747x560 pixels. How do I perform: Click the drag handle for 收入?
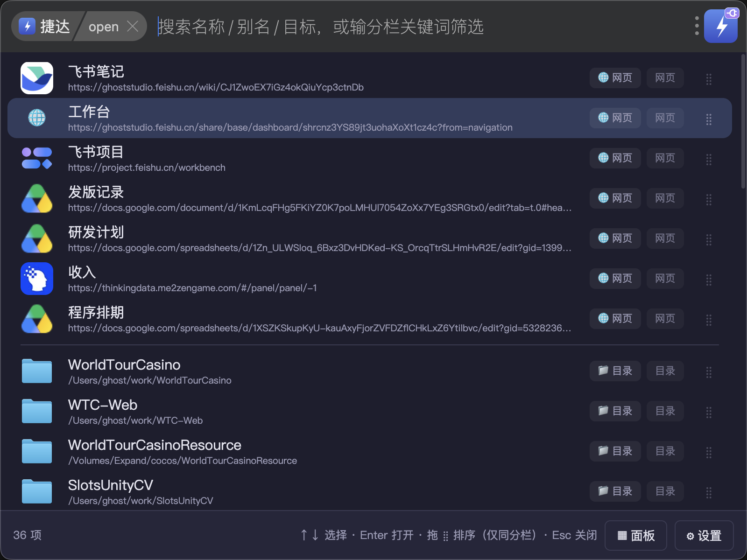tap(709, 280)
